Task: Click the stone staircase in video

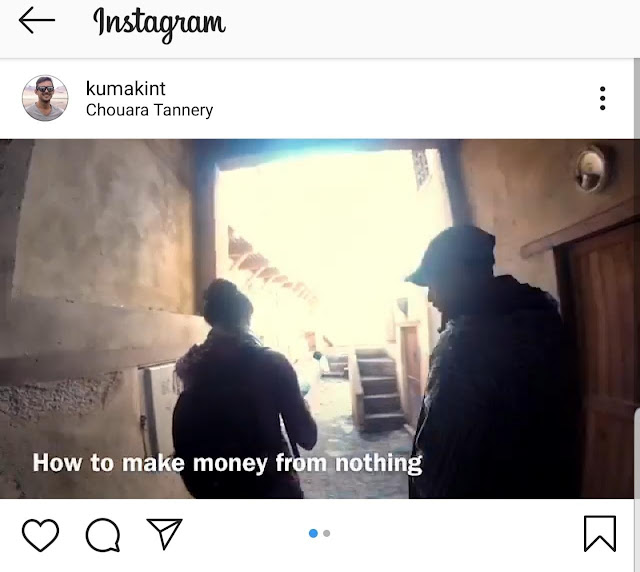Action: 378,388
